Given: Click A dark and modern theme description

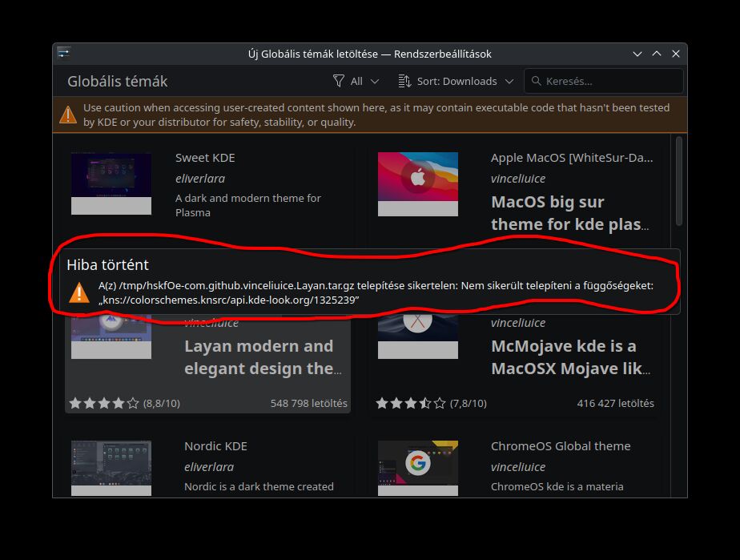Looking at the screenshot, I should [248, 205].
